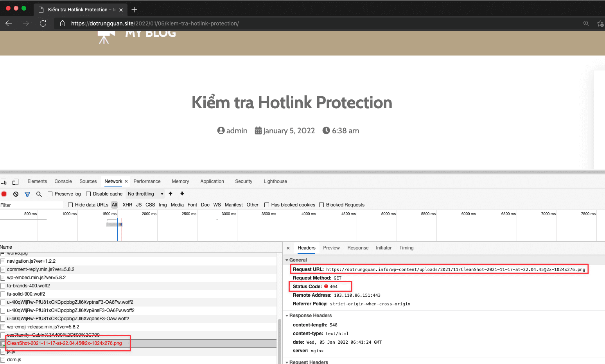Open the Timing tab in request details
The image size is (605, 364).
(x=406, y=248)
